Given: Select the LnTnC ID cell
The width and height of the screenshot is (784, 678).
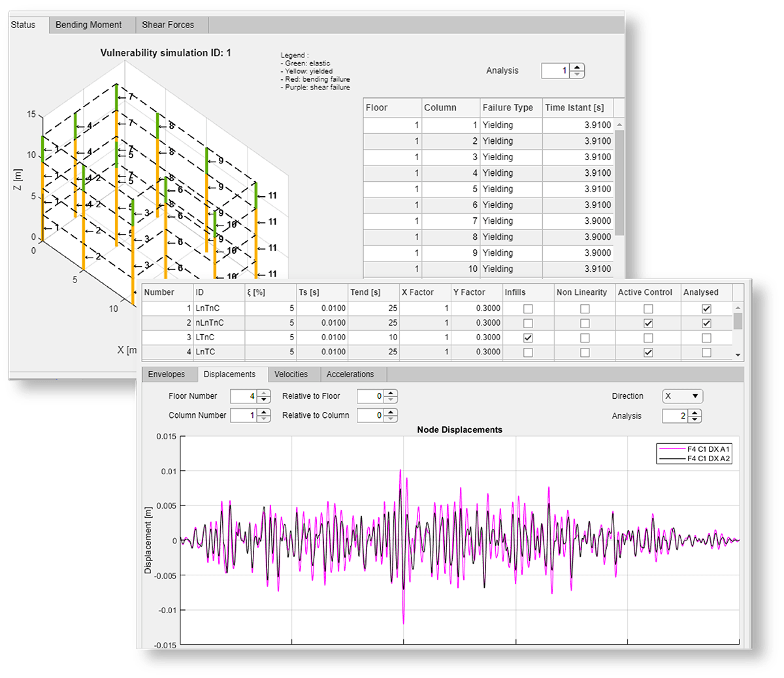Looking at the screenshot, I should (x=219, y=308).
